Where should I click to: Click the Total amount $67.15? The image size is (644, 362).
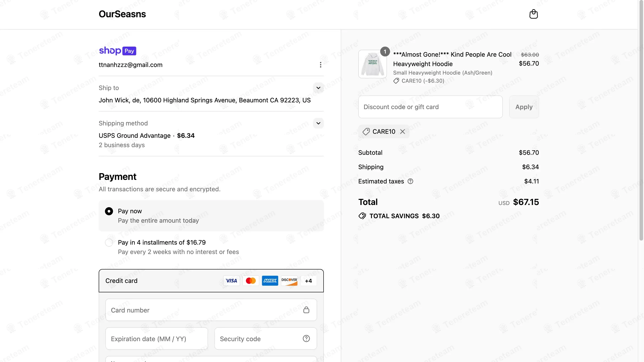(526, 202)
